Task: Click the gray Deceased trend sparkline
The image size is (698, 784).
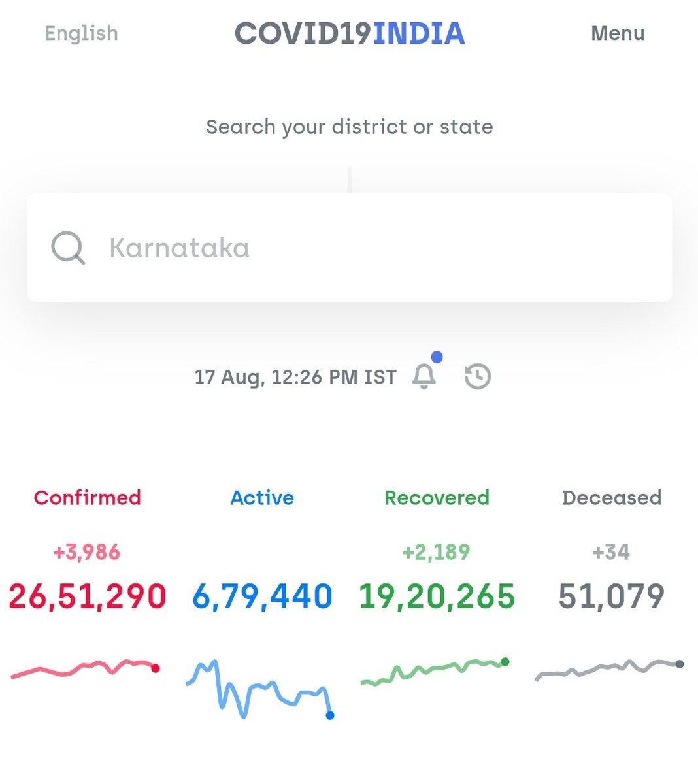Action: pyautogui.click(x=609, y=670)
